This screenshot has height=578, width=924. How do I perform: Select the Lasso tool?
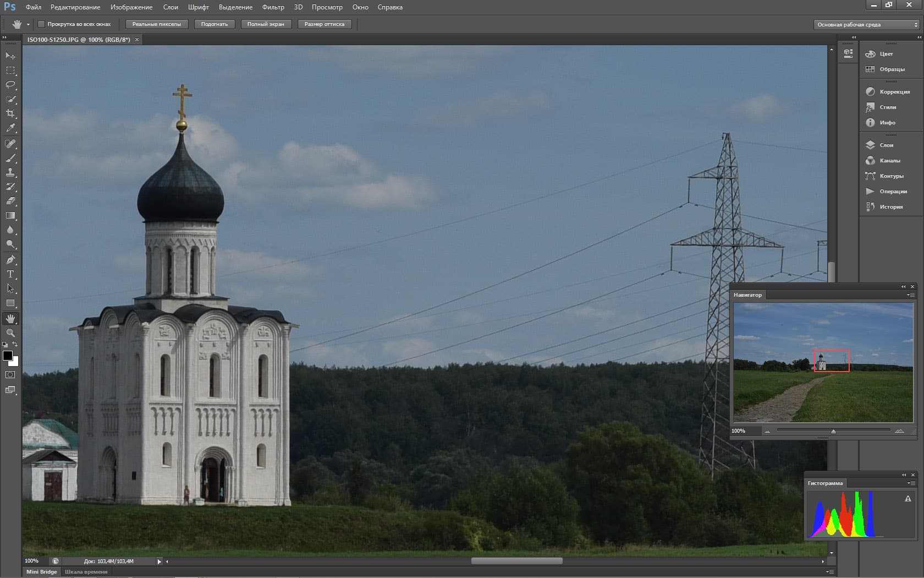(x=10, y=85)
